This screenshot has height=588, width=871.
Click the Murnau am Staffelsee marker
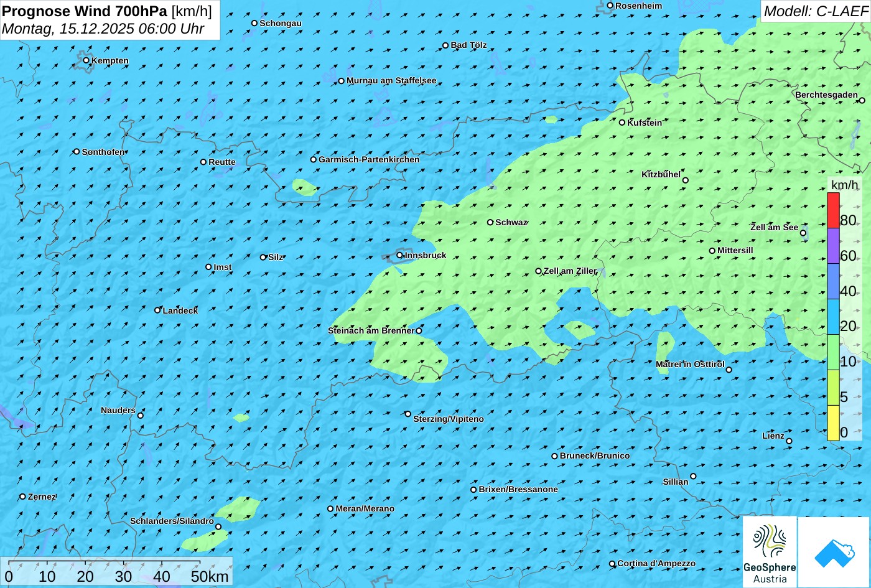[x=342, y=81]
